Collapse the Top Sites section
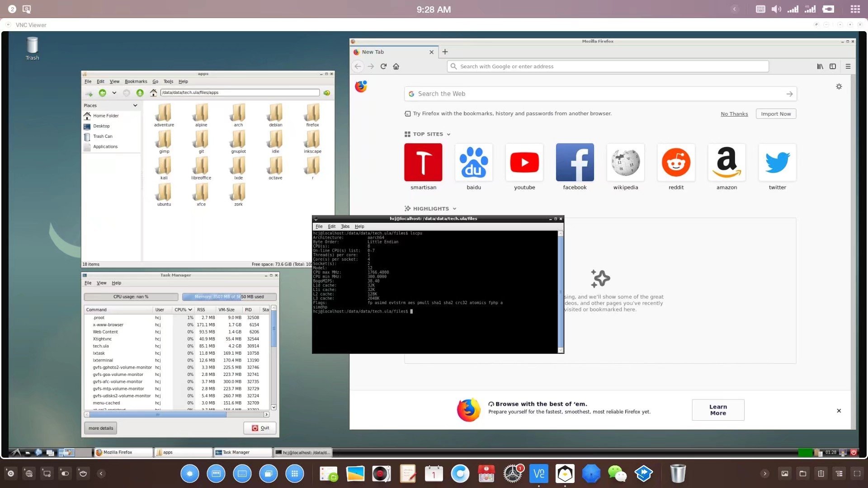The image size is (868, 488). 448,134
